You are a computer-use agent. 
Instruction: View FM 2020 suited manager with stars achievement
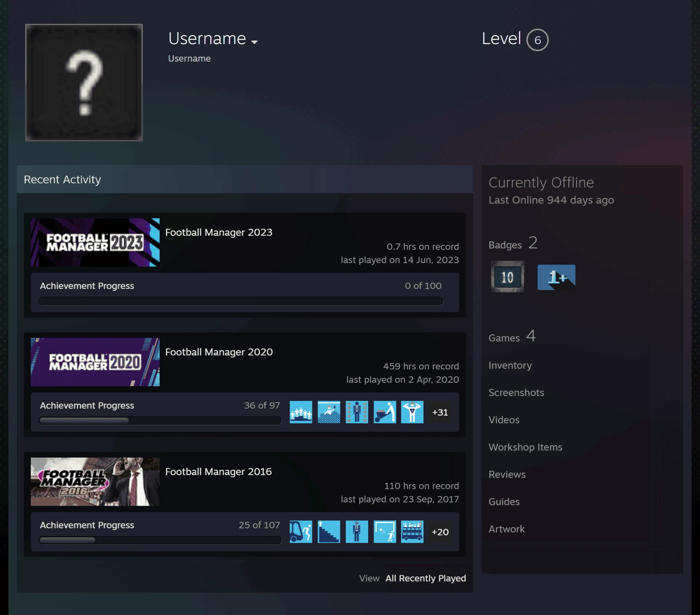pos(357,412)
